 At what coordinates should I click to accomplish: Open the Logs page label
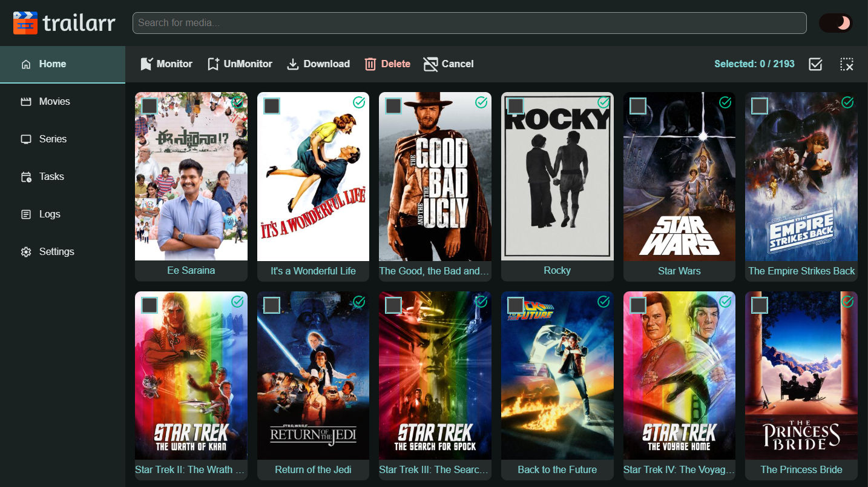point(50,214)
